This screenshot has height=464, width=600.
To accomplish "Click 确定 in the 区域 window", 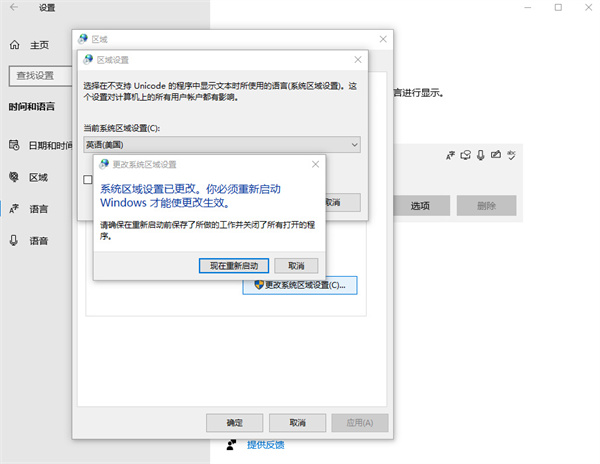I will 234,423.
